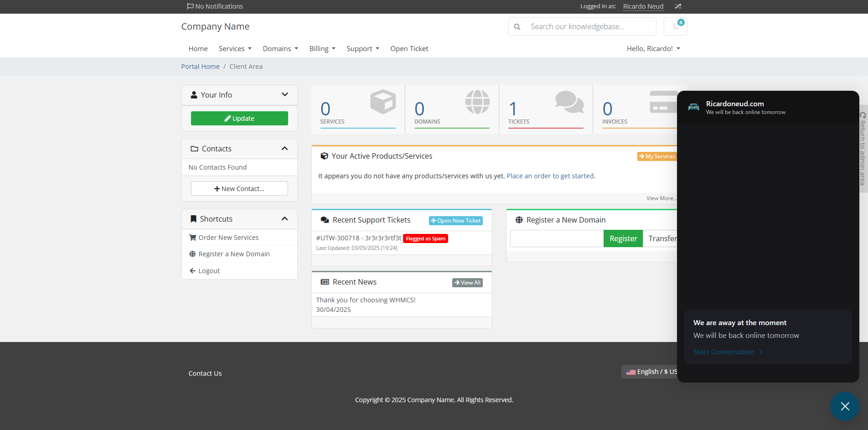Click the search magnifier icon
This screenshot has height=430, width=868.
[517, 27]
